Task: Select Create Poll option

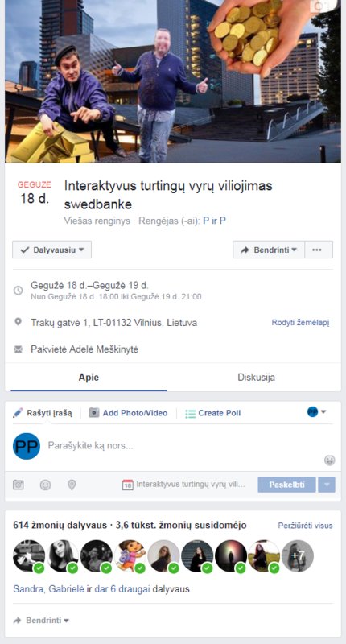Action: point(213,413)
